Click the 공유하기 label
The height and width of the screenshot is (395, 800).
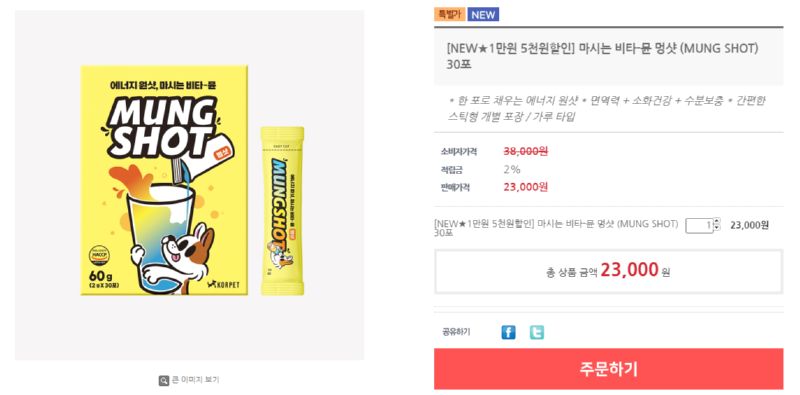(456, 332)
